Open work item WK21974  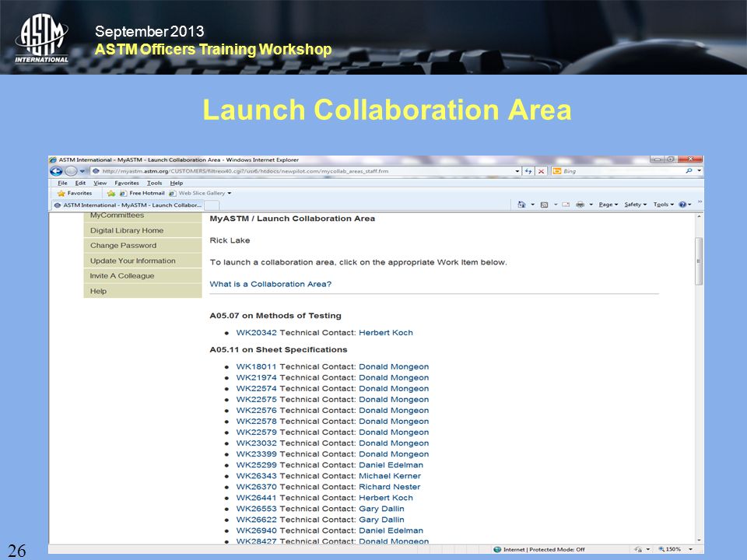(256, 378)
